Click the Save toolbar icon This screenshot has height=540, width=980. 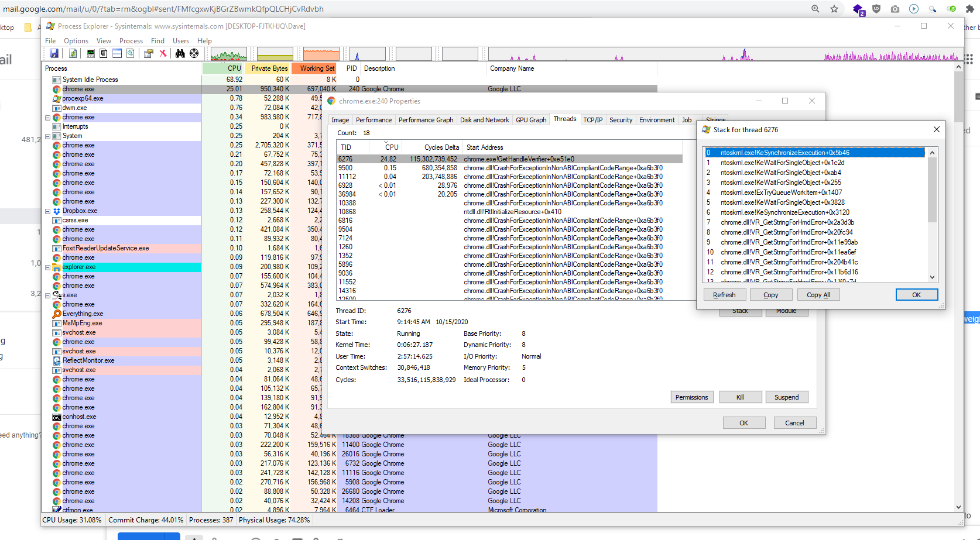click(54, 53)
